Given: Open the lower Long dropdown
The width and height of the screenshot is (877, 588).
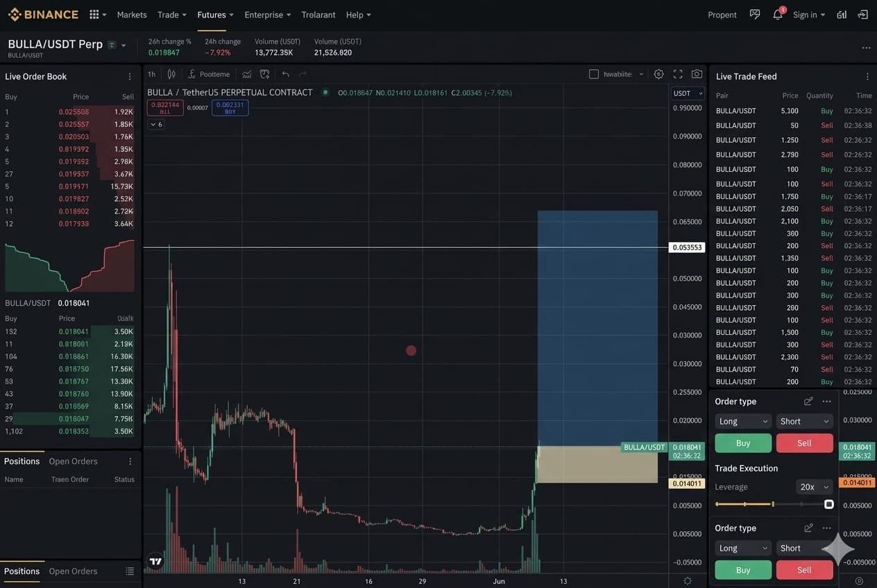Looking at the screenshot, I should pyautogui.click(x=743, y=548).
